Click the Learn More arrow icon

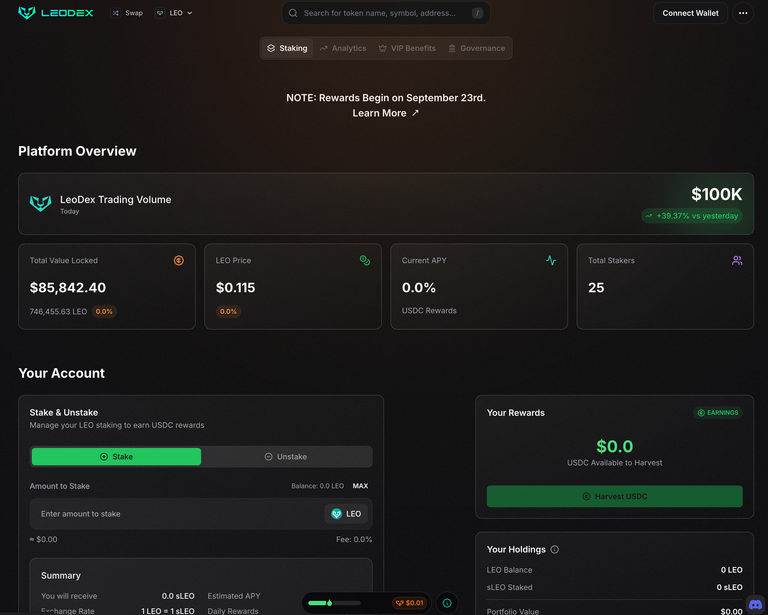pos(415,113)
